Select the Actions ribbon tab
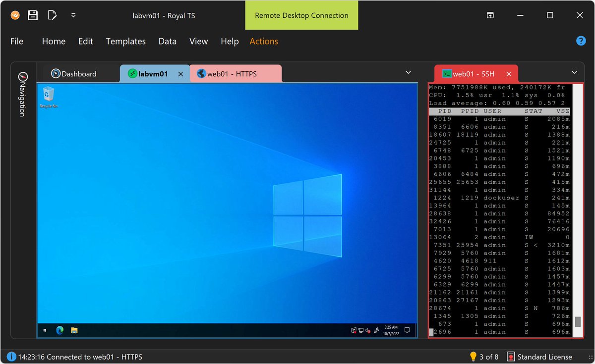The height and width of the screenshot is (364, 595). point(264,41)
